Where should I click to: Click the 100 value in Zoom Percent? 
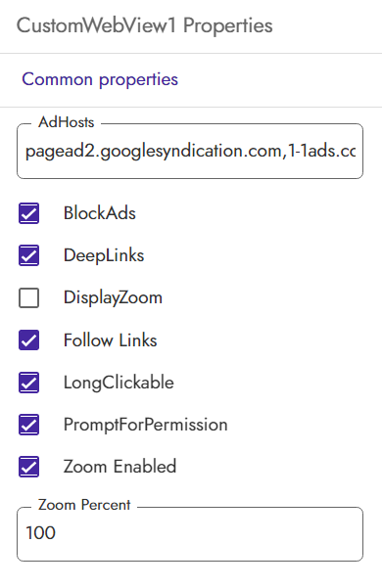40,533
